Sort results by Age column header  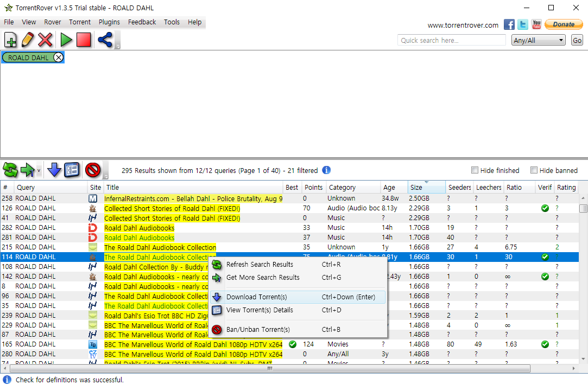point(394,187)
